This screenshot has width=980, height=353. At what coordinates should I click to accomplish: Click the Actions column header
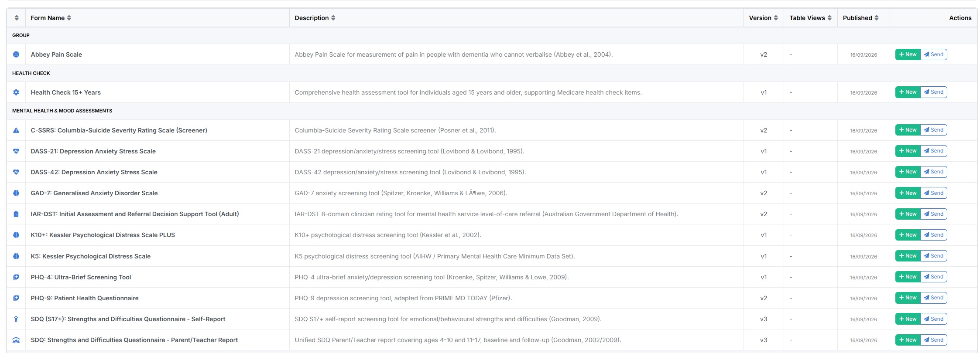960,18
